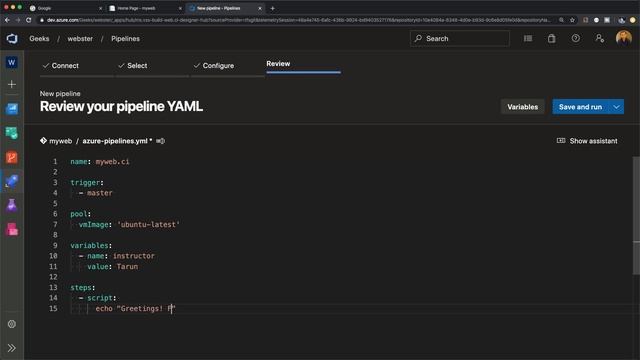Open the work items list icon
Image resolution: width=640 pixels, height=360 pixels.
(528, 38)
